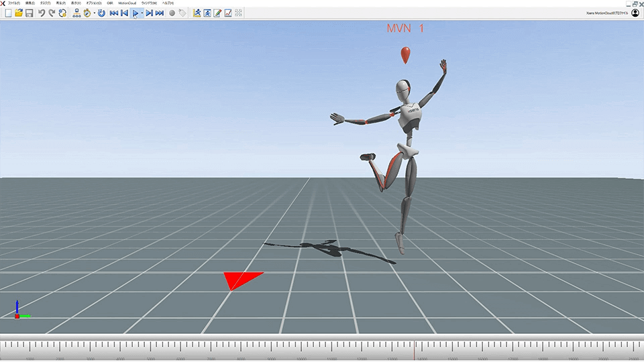The width and height of the screenshot is (644, 362).
Task: Toggle the record button in the toolbar
Action: pyautogui.click(x=172, y=13)
